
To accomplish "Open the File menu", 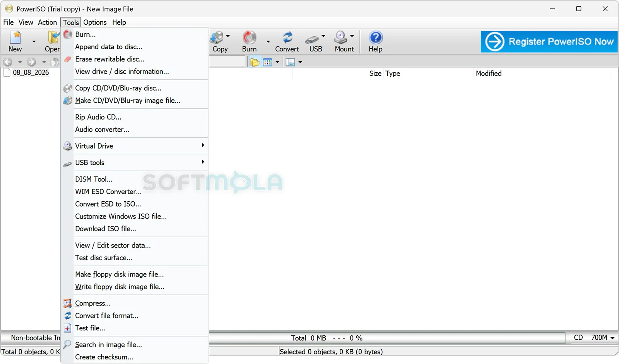I will click(x=9, y=22).
